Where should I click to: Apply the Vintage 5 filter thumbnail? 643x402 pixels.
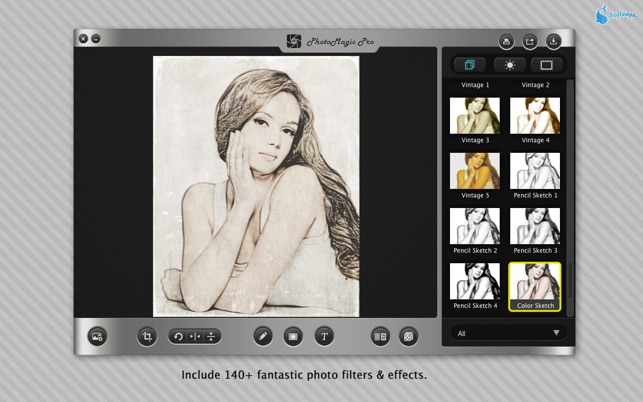475,171
